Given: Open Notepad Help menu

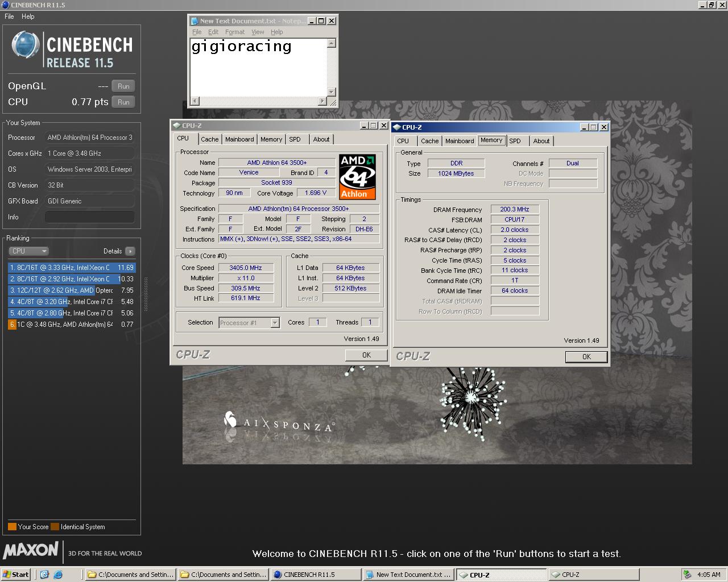Looking at the screenshot, I should tap(276, 32).
